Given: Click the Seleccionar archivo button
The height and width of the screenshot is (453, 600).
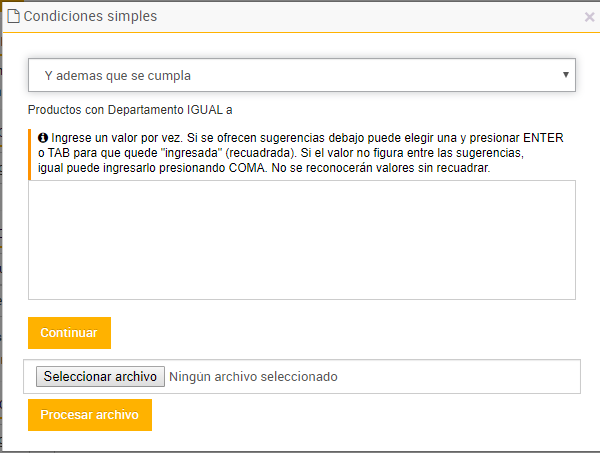Looking at the screenshot, I should pos(100,377).
